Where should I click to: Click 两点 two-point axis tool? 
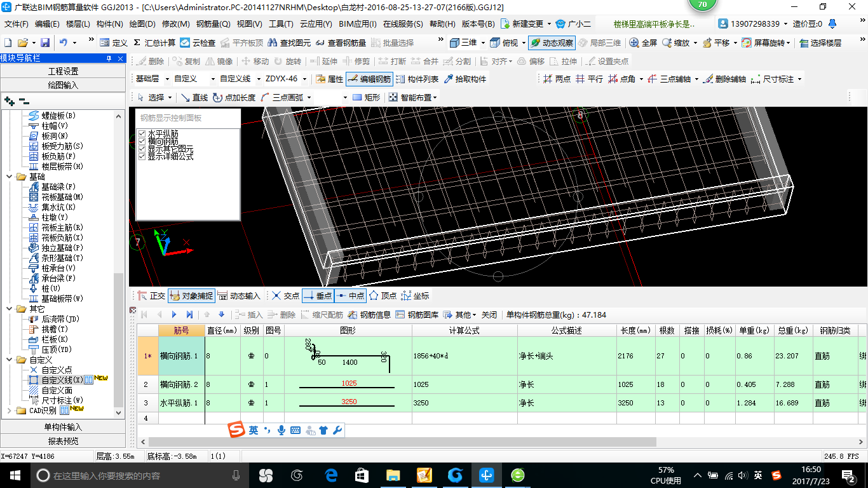click(557, 79)
